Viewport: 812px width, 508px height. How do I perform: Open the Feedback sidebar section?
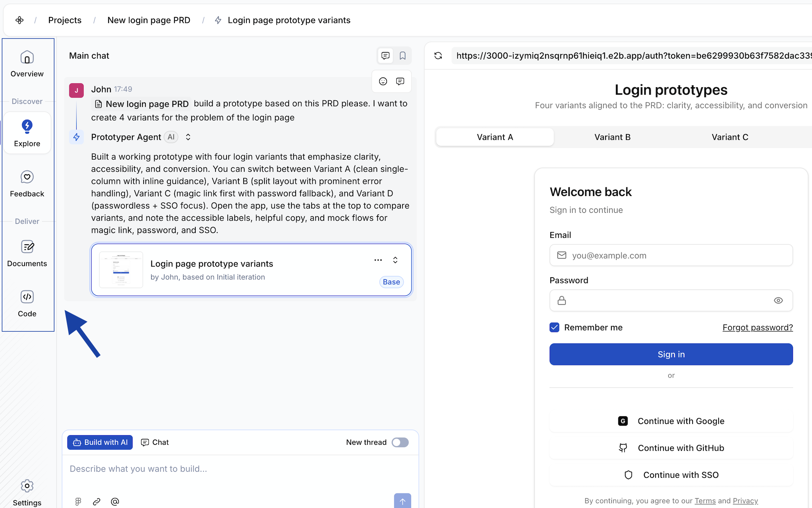pos(27,184)
